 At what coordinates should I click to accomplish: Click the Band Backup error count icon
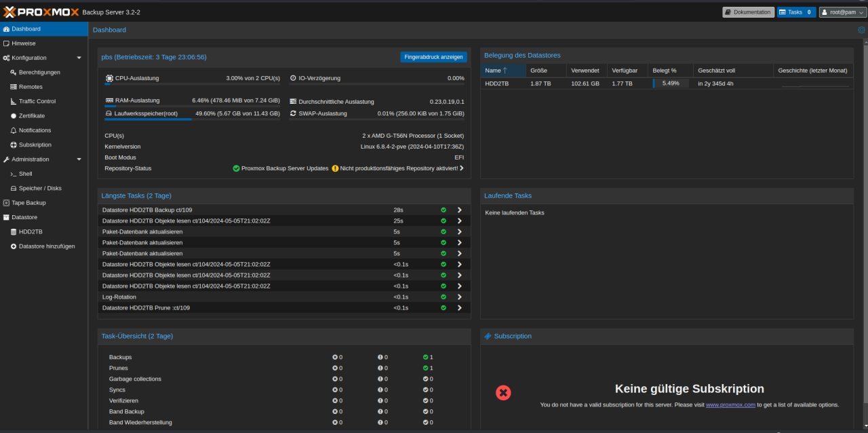335,411
